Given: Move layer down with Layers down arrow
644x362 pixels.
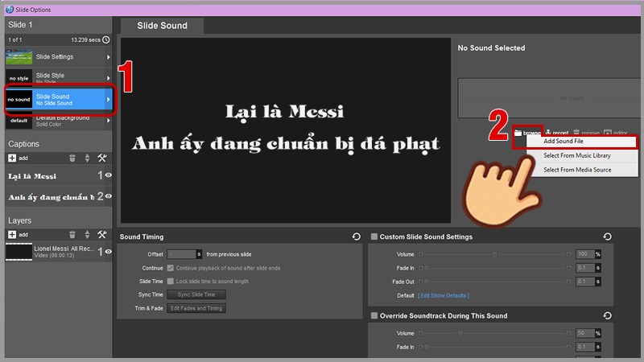Looking at the screenshot, I should pyautogui.click(x=87, y=237).
